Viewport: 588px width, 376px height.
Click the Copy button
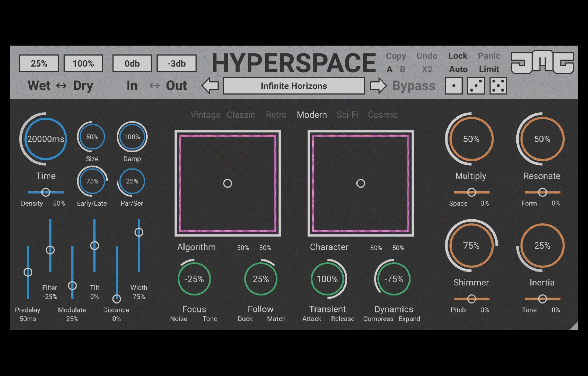(x=396, y=56)
